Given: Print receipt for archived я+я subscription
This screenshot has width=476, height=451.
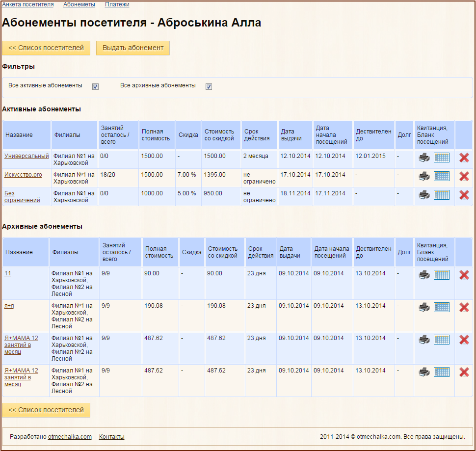Looking at the screenshot, I should (424, 307).
